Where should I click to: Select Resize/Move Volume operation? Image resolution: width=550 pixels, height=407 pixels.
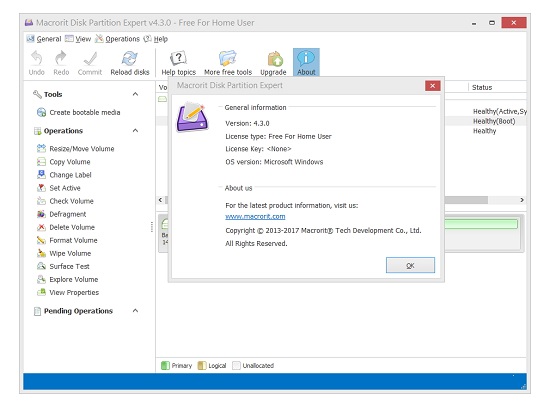click(x=75, y=148)
